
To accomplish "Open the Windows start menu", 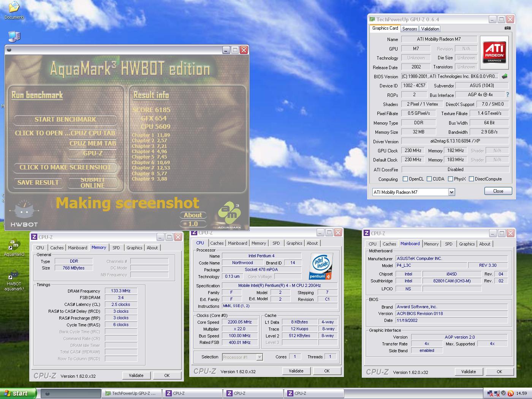I will pyautogui.click(x=18, y=393).
